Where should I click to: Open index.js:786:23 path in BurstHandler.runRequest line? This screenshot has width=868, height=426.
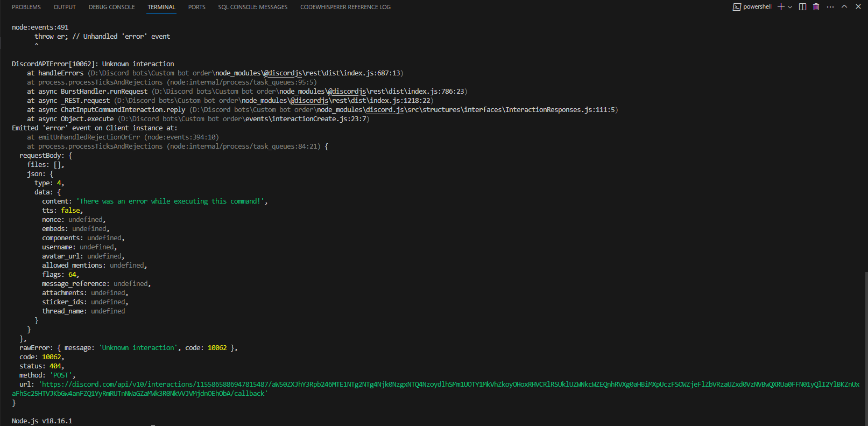pyautogui.click(x=310, y=92)
